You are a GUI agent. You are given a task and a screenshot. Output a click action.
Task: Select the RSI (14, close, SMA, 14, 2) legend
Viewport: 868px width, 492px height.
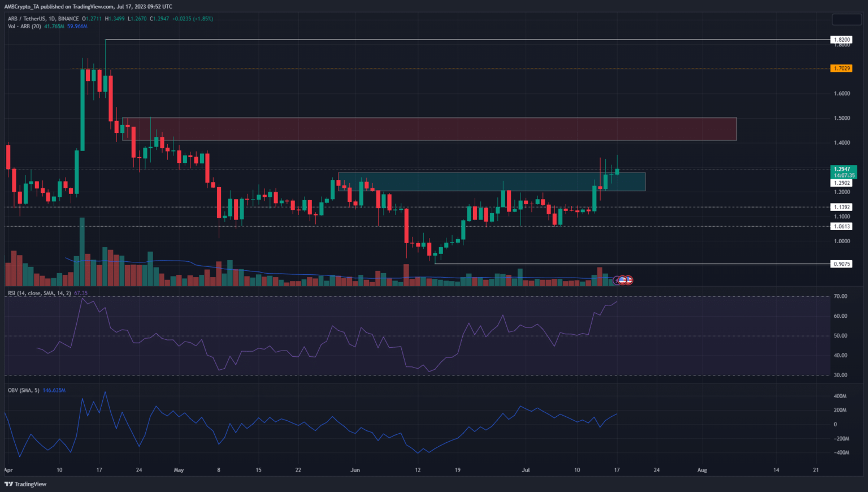[x=39, y=293]
